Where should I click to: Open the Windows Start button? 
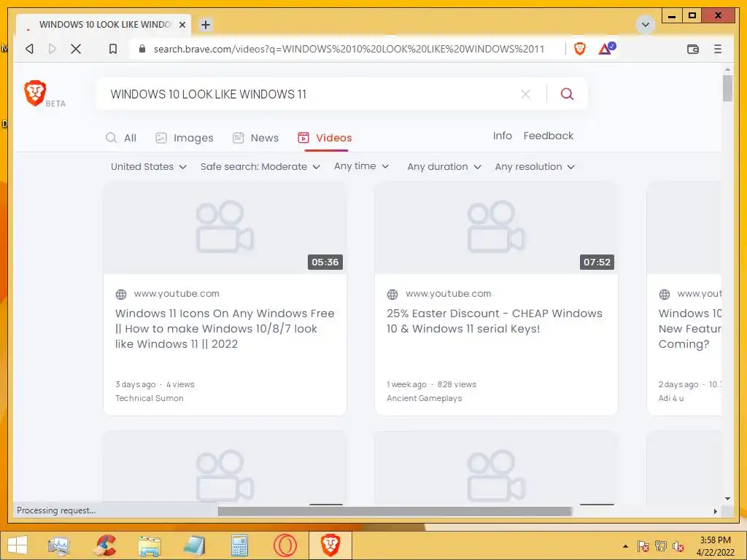pos(18,545)
